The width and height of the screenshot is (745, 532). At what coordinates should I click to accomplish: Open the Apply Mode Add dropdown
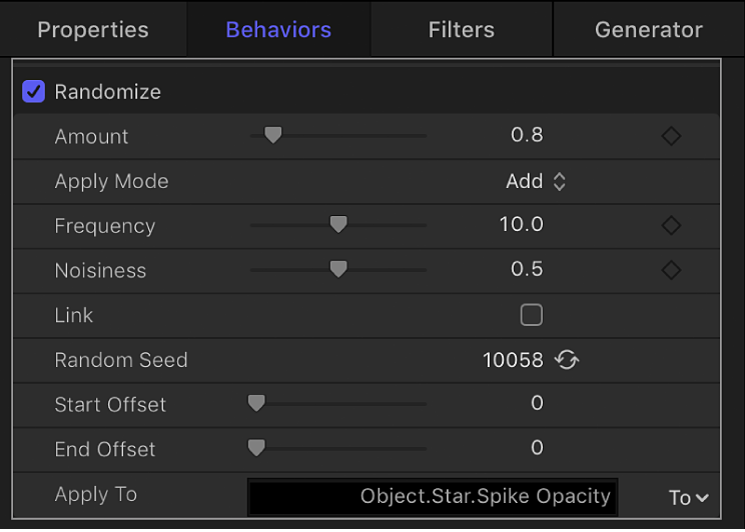pyautogui.click(x=537, y=181)
